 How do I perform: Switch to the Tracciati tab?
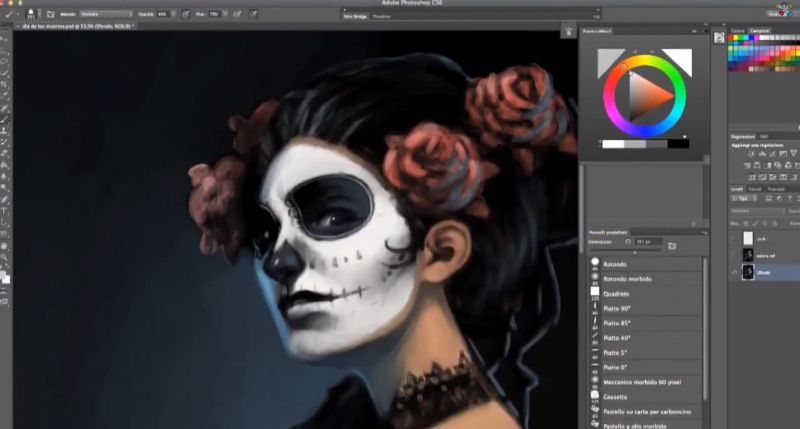[776, 189]
